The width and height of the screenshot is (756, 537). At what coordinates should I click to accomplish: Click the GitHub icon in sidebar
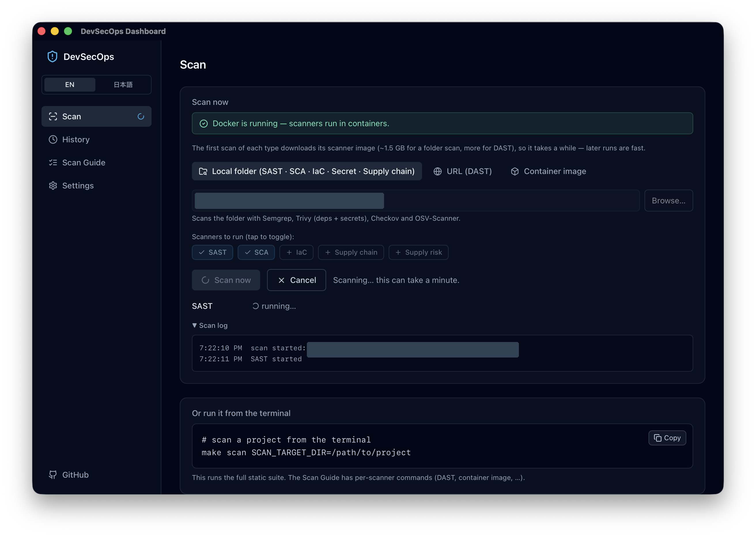pos(53,475)
